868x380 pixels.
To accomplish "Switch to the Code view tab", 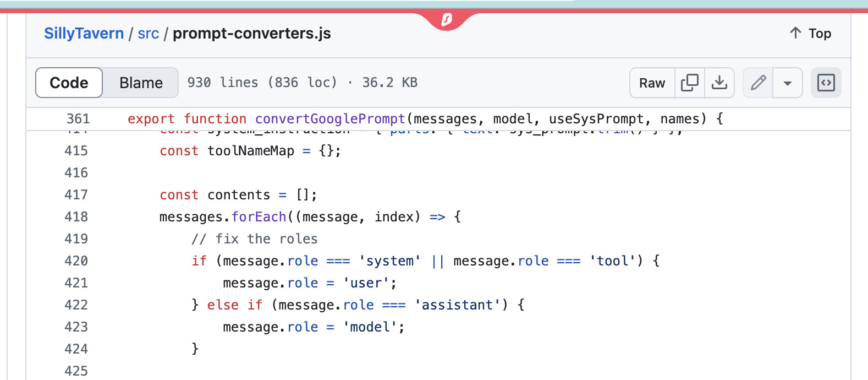I will coord(69,83).
